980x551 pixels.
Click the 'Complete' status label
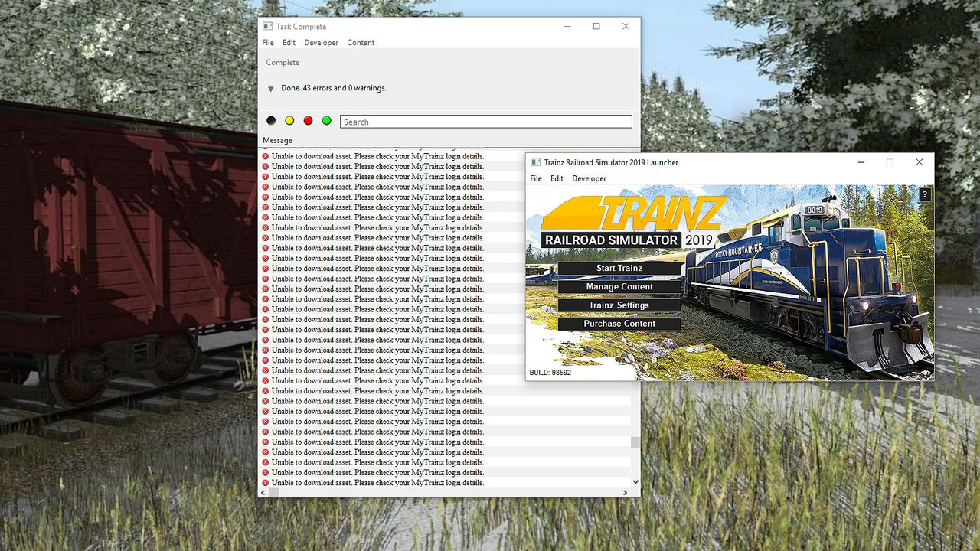(x=283, y=63)
